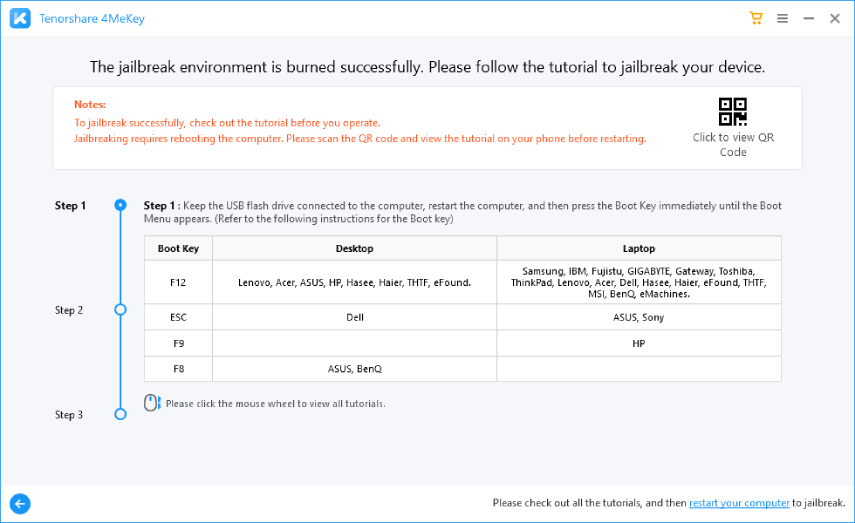Click the restart your computer link

click(739, 503)
